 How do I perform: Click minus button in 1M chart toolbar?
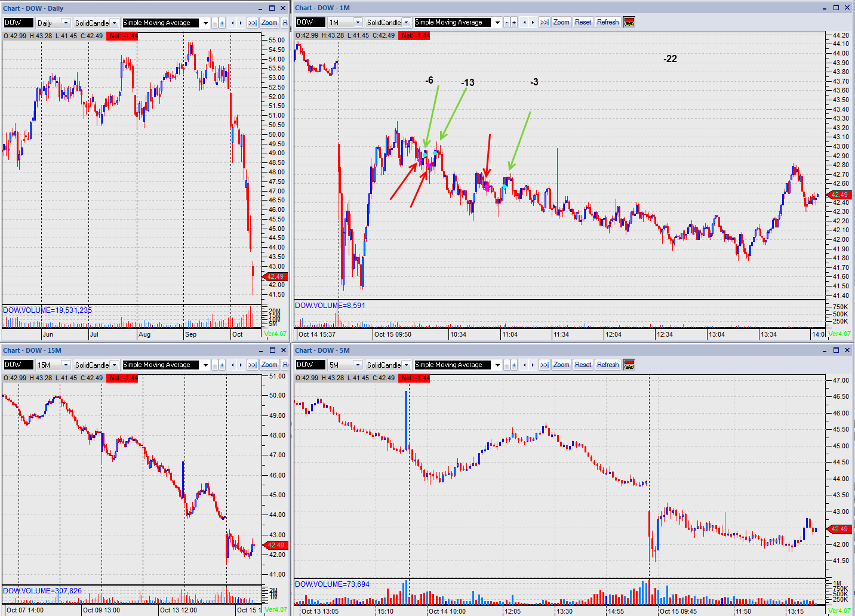[x=506, y=22]
